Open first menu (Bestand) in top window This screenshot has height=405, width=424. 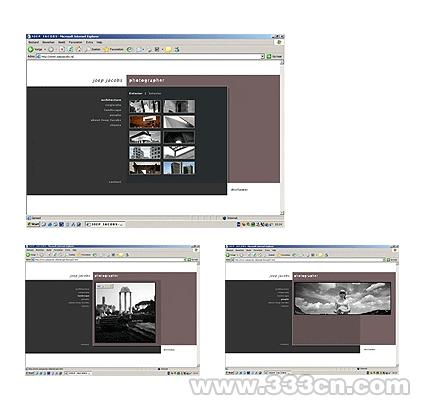click(33, 42)
